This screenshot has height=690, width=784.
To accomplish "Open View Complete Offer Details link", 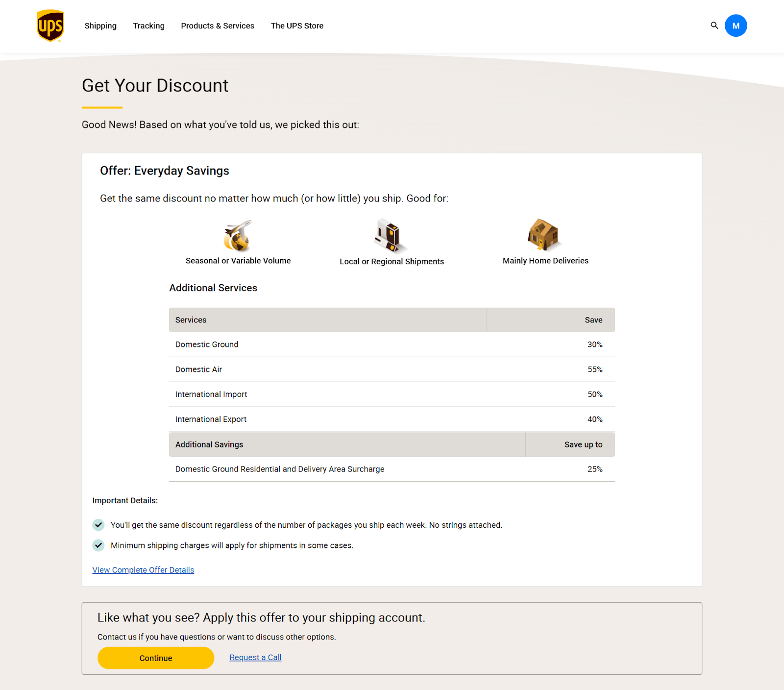I will [x=143, y=570].
